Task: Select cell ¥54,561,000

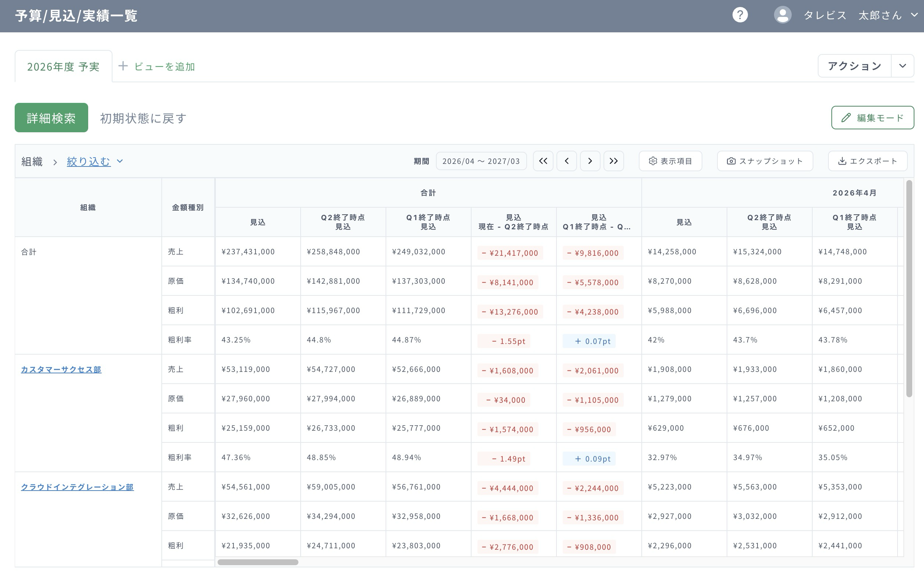Action: click(258, 487)
